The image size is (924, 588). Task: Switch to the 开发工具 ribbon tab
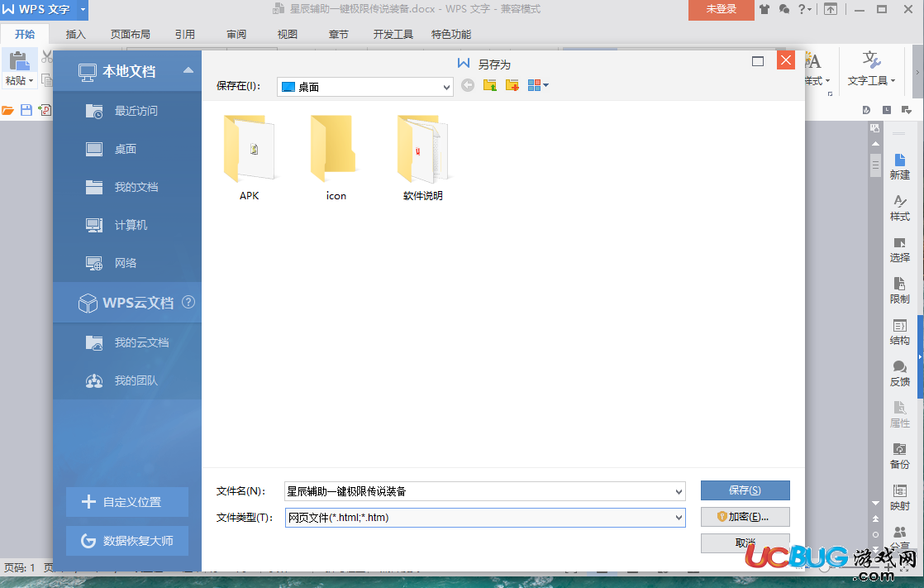point(393,34)
